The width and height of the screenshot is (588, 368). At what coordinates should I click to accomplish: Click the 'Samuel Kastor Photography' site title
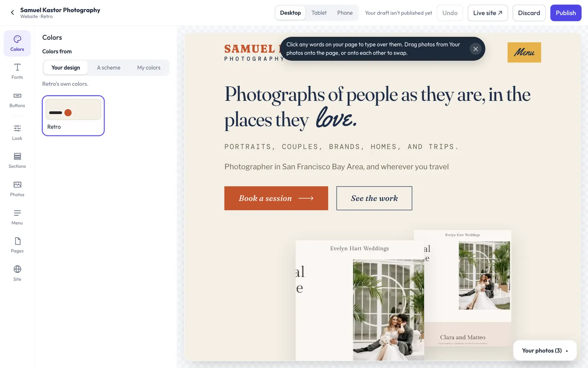click(x=60, y=10)
